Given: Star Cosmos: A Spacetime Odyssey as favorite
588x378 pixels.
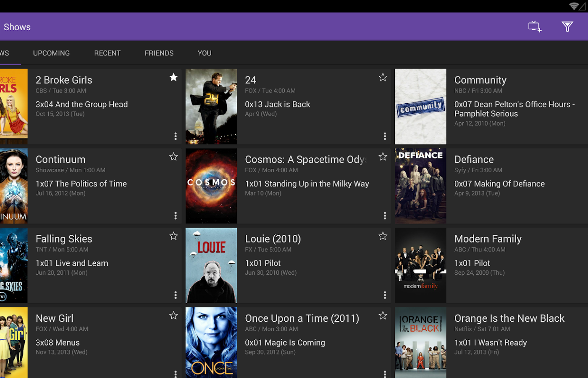Looking at the screenshot, I should click(x=383, y=157).
